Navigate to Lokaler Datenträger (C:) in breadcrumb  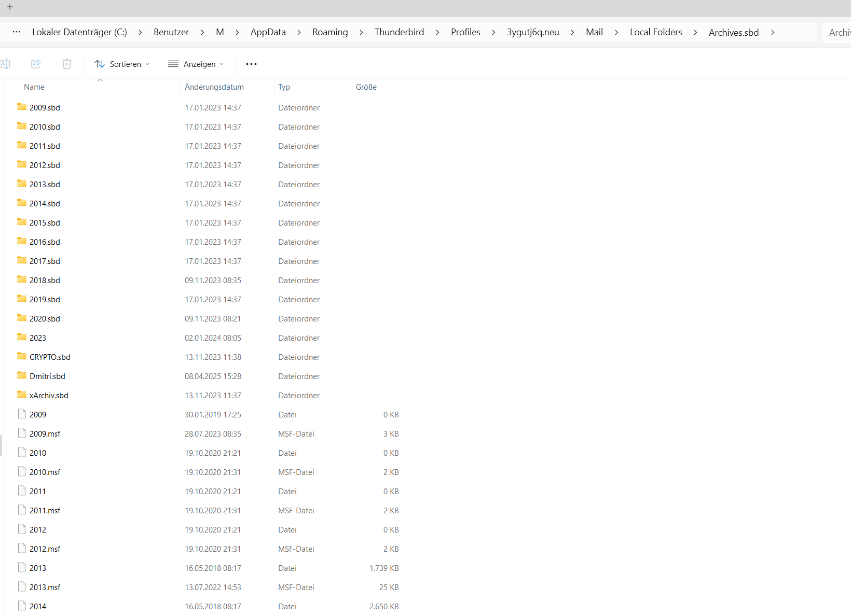[79, 32]
